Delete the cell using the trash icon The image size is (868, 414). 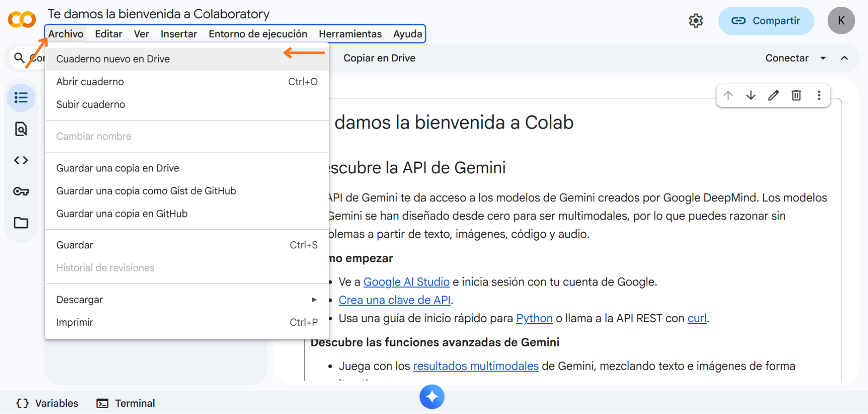(x=796, y=95)
